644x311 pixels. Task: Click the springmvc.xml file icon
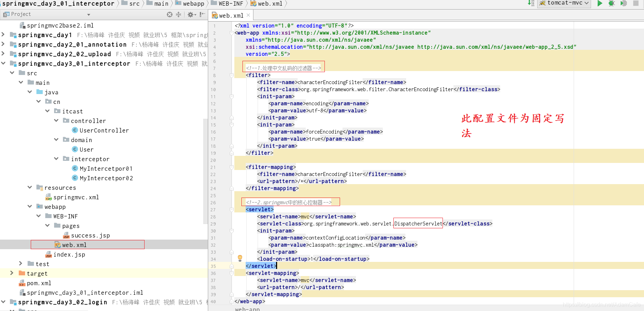48,197
